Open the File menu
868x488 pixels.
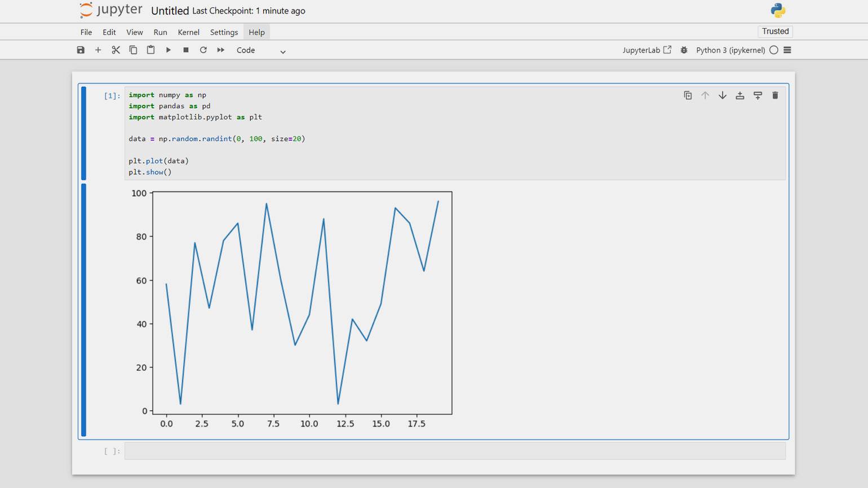click(86, 32)
